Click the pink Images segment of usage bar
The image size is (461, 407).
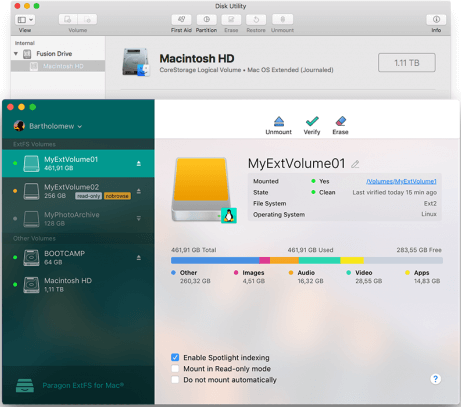click(265, 260)
